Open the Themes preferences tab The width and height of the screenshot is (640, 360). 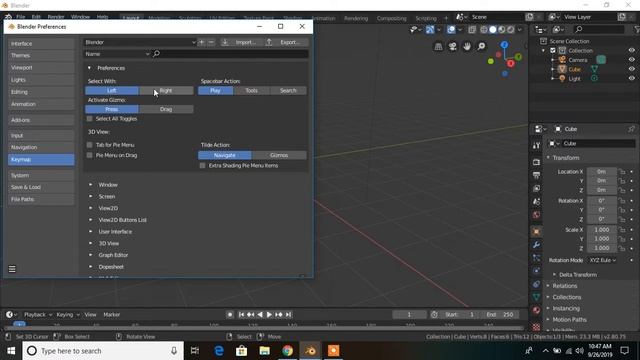pos(41,56)
